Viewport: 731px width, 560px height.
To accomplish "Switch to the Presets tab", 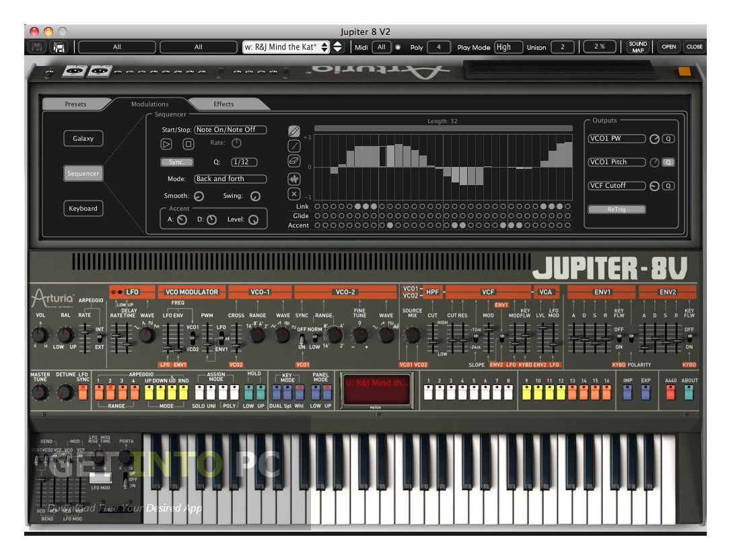I will tap(75, 104).
